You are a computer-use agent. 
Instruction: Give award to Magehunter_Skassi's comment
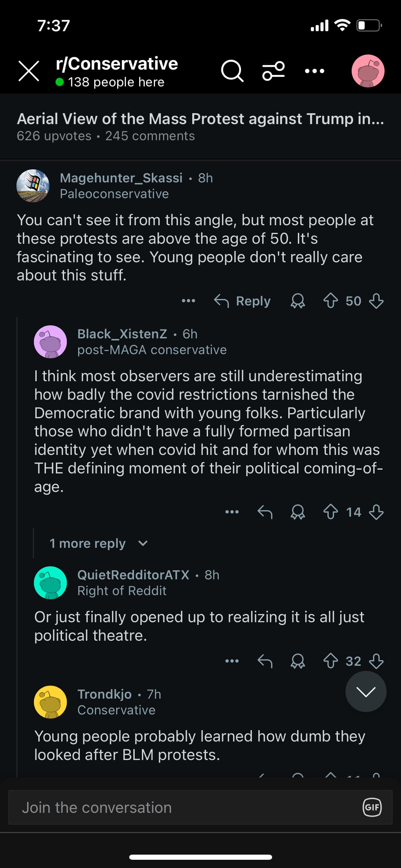coord(297,301)
